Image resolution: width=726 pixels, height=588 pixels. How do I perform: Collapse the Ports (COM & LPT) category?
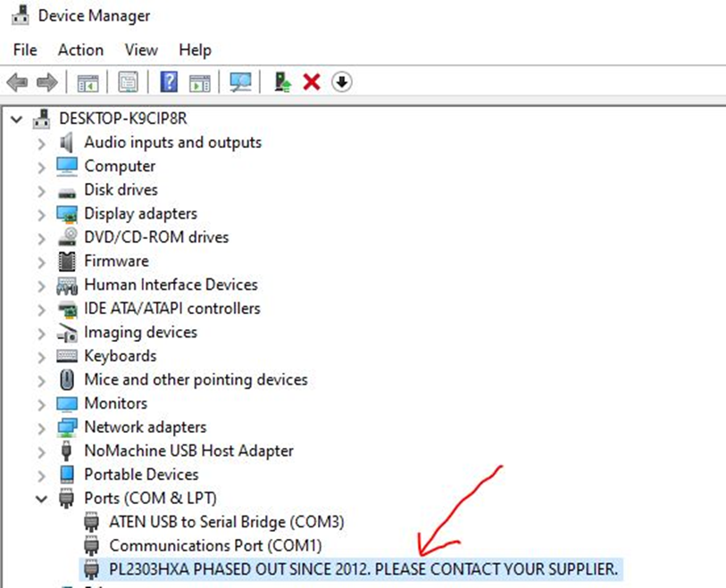(42, 499)
